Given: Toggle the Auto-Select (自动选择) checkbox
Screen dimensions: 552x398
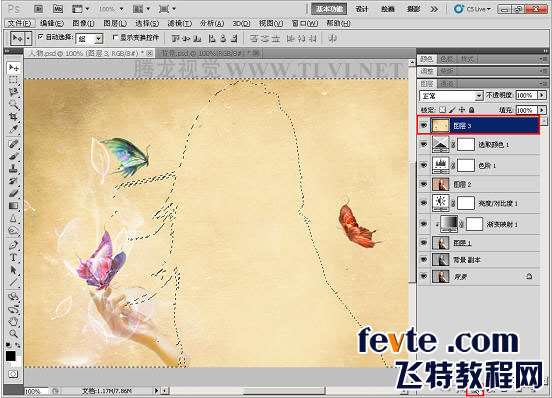Looking at the screenshot, I should coord(40,36).
